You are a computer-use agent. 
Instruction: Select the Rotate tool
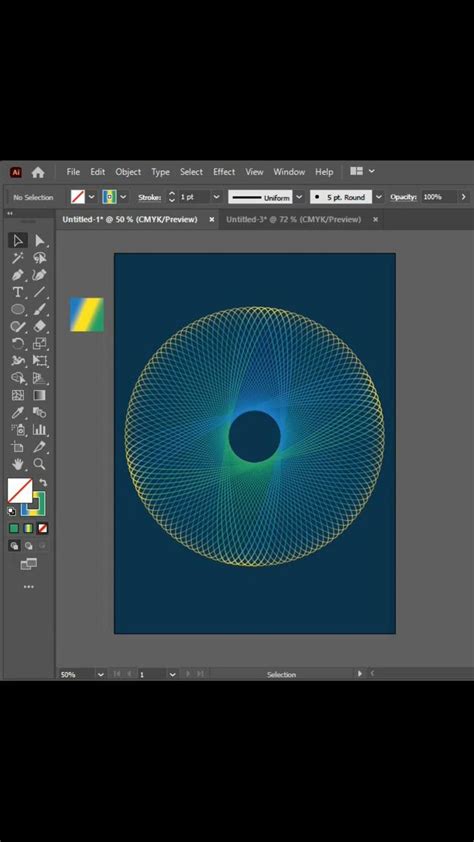click(18, 344)
